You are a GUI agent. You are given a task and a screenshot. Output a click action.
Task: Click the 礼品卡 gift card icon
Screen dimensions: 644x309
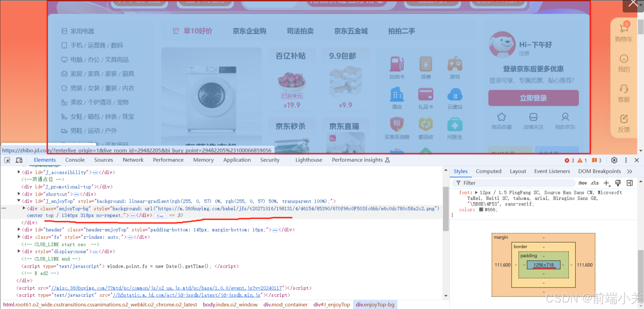click(426, 95)
